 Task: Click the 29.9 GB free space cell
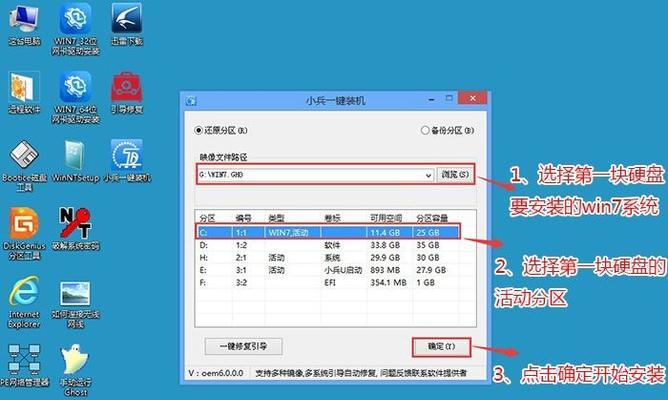click(x=385, y=258)
